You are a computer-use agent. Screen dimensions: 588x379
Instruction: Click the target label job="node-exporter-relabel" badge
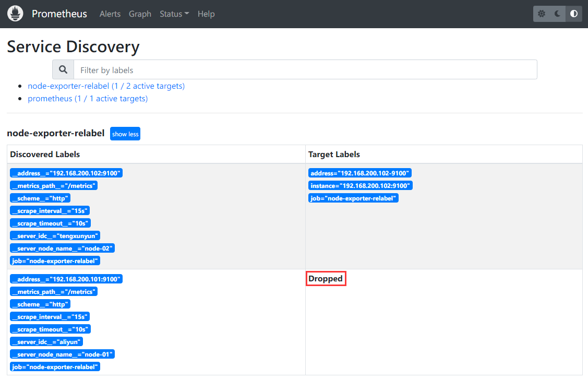[x=353, y=198]
